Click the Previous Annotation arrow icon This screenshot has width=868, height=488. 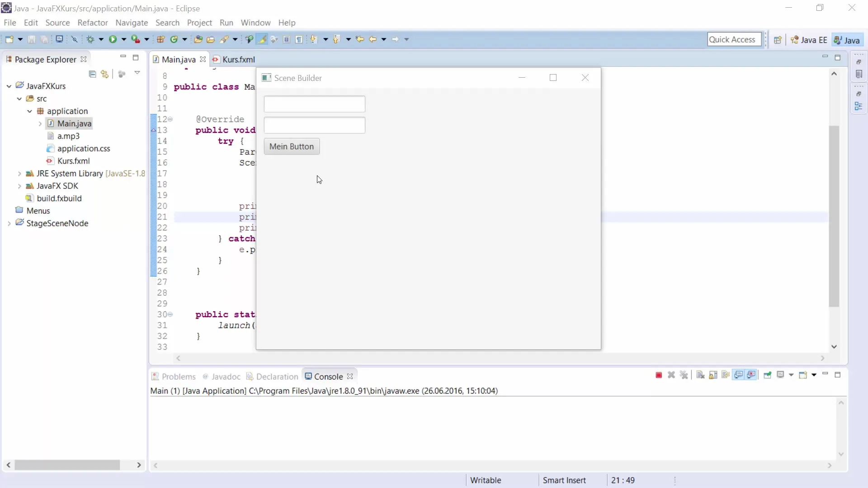click(x=336, y=39)
